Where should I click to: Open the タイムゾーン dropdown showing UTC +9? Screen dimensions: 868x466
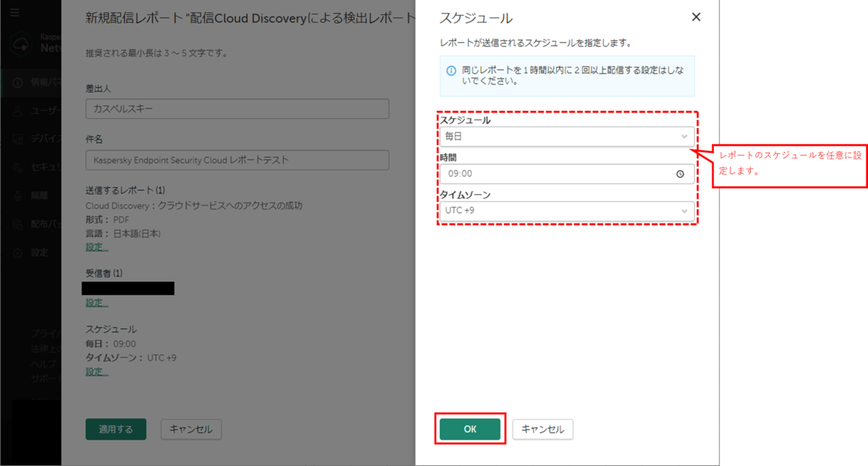(x=568, y=209)
